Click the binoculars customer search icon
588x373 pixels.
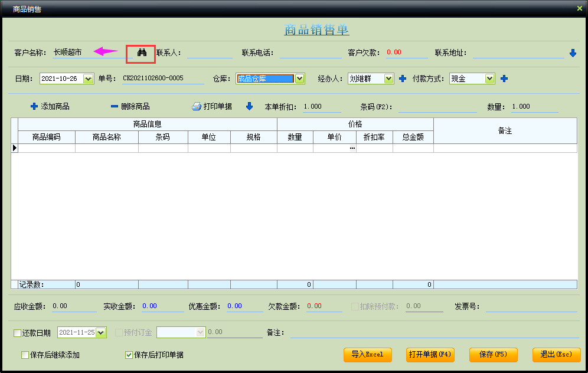point(142,53)
